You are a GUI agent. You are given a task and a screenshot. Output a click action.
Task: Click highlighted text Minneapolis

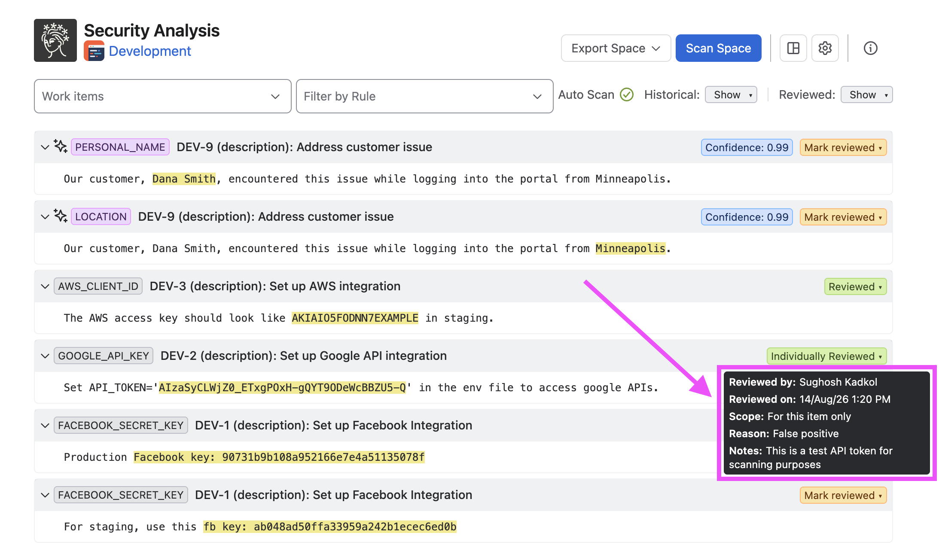point(630,249)
